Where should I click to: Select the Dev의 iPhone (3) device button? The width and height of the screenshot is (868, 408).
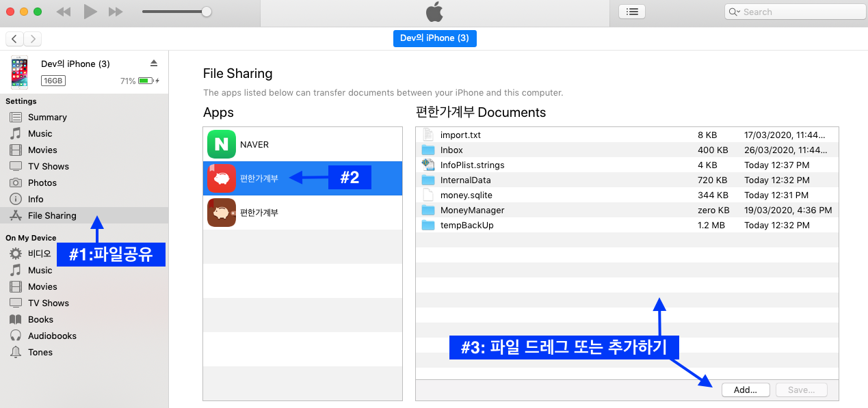[434, 38]
